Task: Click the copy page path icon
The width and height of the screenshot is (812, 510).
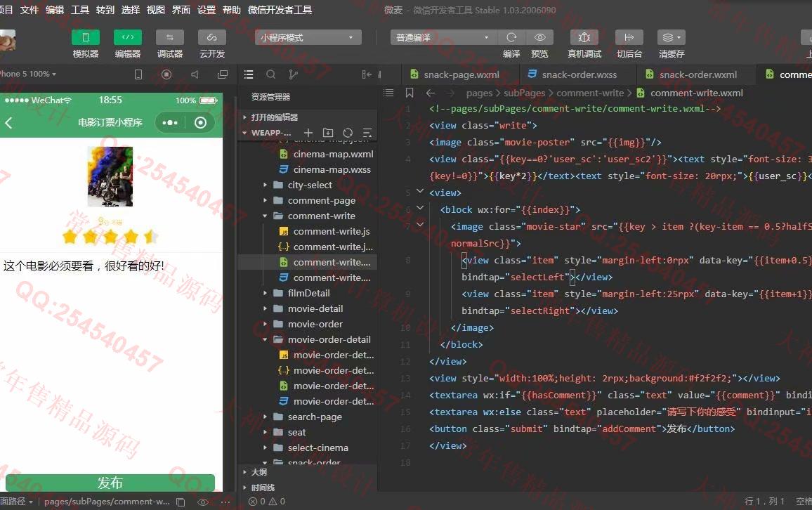Action: pyautogui.click(x=181, y=502)
